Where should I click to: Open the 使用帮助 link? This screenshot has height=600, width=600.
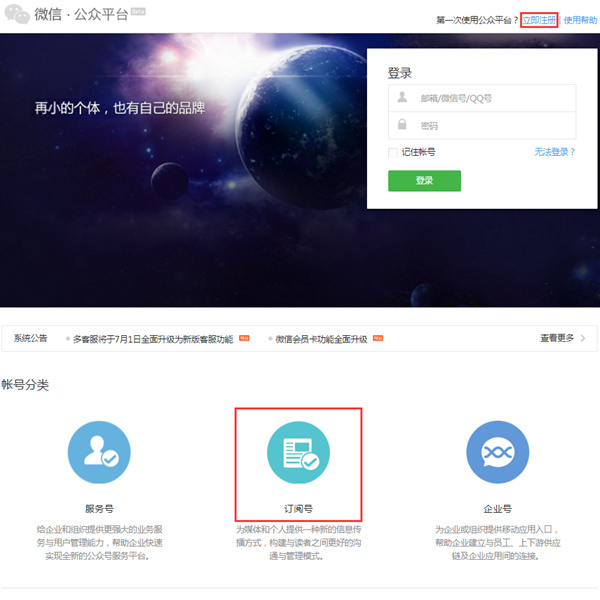tap(580, 20)
